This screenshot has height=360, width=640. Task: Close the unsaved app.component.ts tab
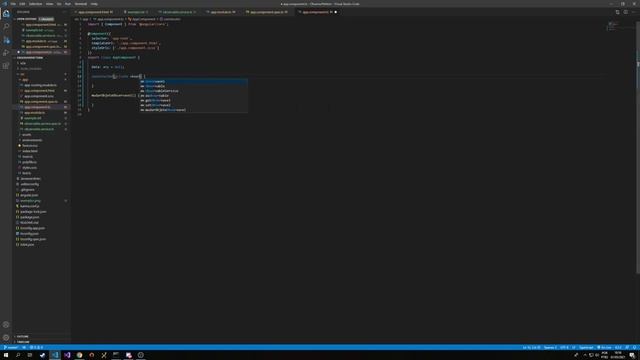pyautogui.click(x=336, y=12)
